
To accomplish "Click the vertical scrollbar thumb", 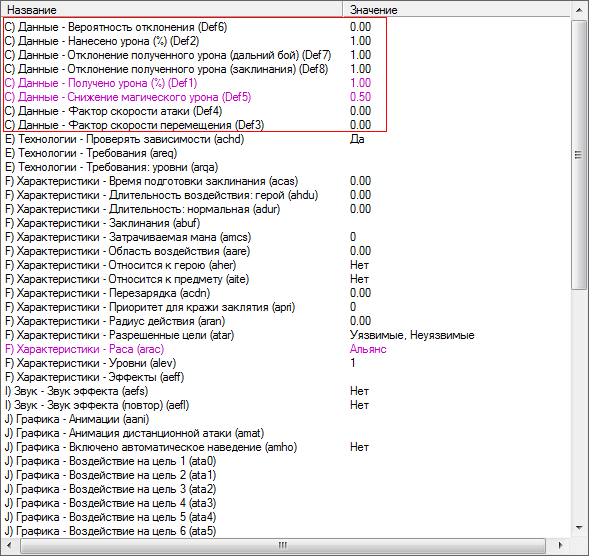I will tap(579, 155).
